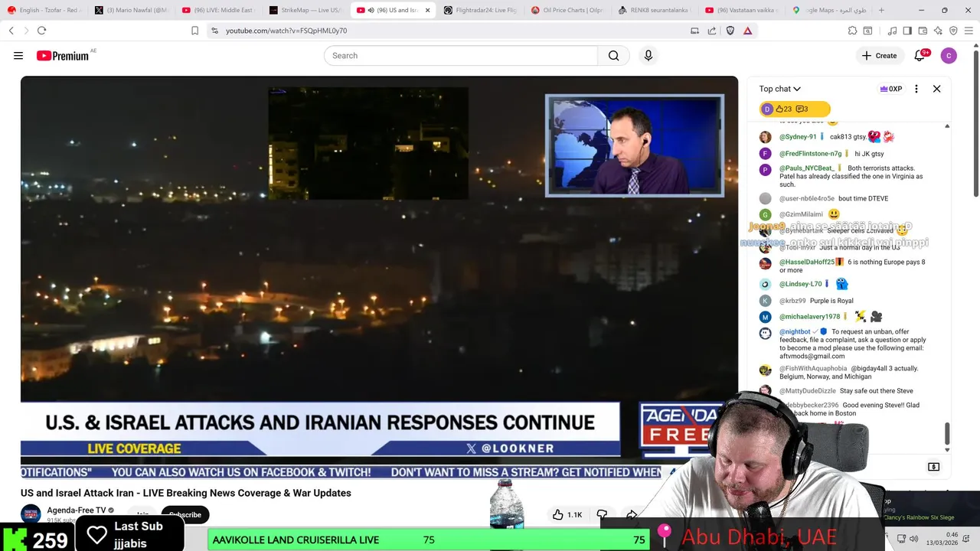The image size is (980, 551).
Task: Bookmark this page icon
Action: tap(194, 31)
